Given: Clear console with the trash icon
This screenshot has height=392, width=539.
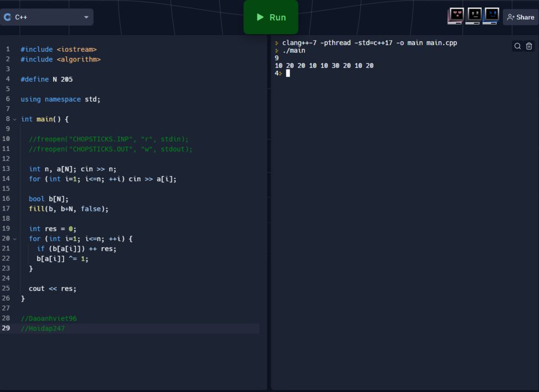Looking at the screenshot, I should 529,46.
